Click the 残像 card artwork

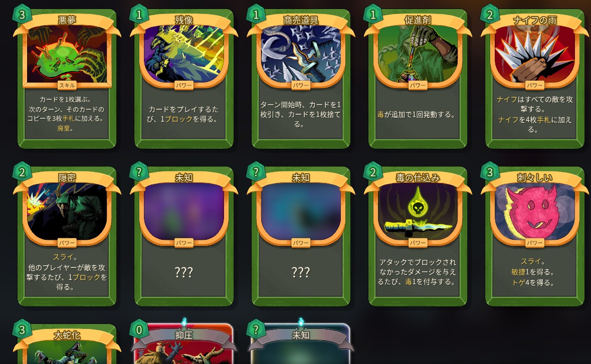click(x=184, y=55)
